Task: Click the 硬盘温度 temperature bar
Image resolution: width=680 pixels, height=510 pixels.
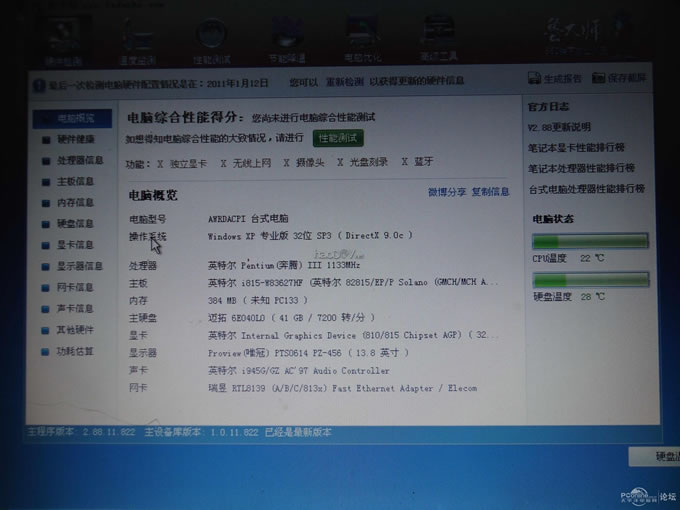Action: pos(591,280)
